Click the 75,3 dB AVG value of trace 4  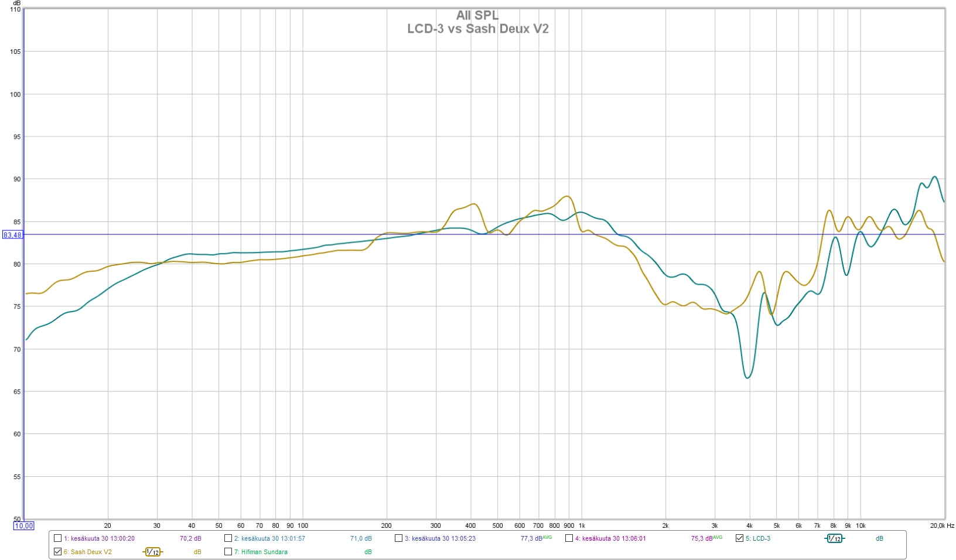pos(706,538)
